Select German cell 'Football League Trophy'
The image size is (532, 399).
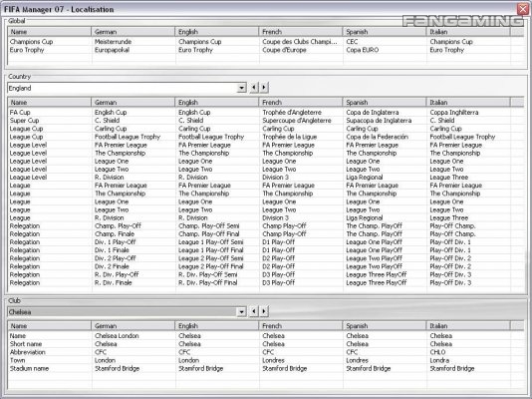point(128,137)
